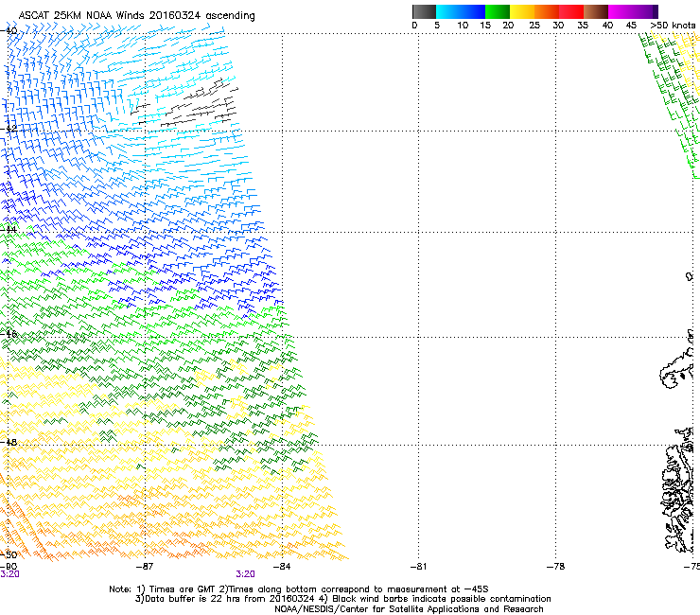This screenshot has width=700, height=615.
Task: Click the brown 35-40 knots color bar segment
Action: (x=596, y=11)
